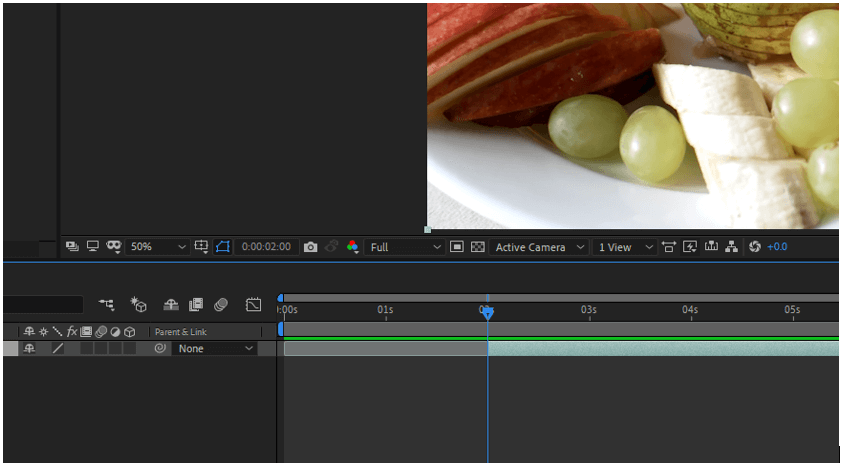Click the 04s mark on time ruler
841x467 pixels.
690,310
